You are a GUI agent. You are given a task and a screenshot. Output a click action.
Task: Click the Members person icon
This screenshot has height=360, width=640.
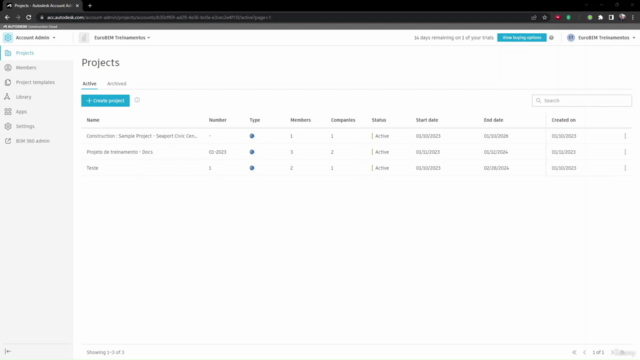[x=8, y=68]
